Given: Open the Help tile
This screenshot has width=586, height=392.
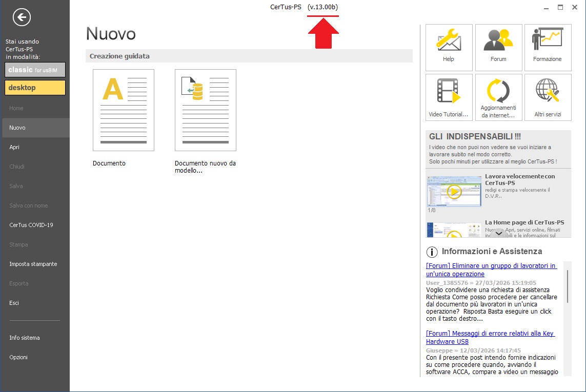Looking at the screenshot, I should pyautogui.click(x=449, y=47).
